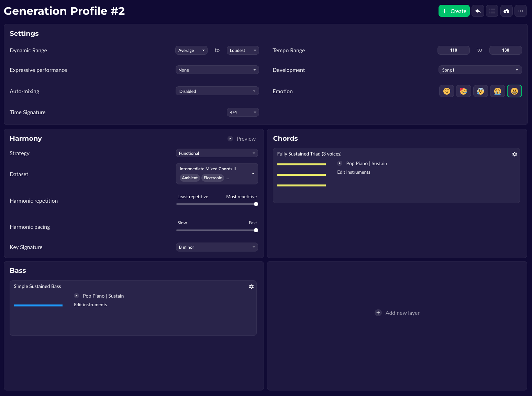Click the Harmonic pacing slider handle
The image size is (532, 396).
click(x=256, y=230)
